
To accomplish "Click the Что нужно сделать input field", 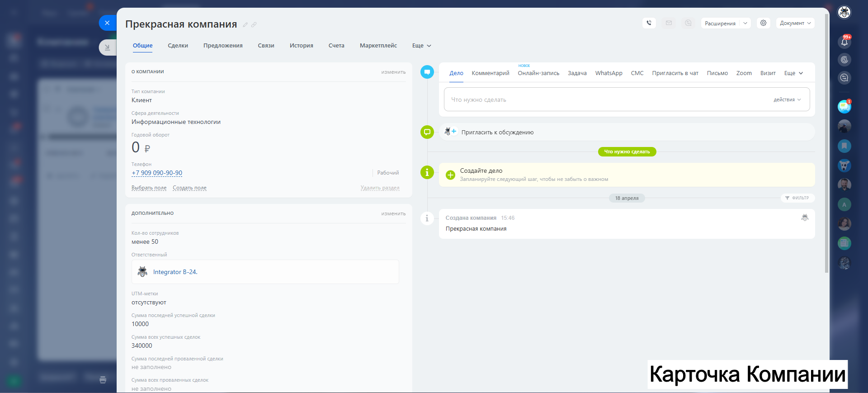I will tap(606, 99).
